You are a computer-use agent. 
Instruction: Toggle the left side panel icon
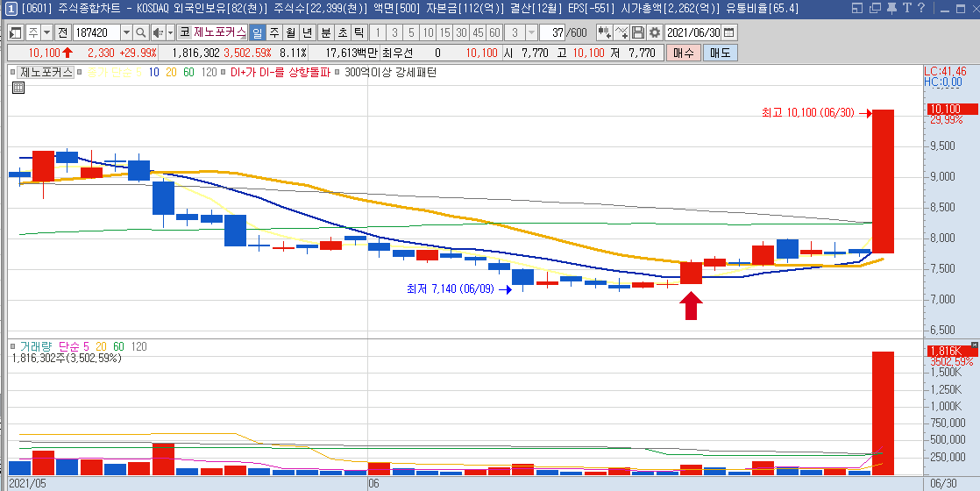(x=17, y=32)
